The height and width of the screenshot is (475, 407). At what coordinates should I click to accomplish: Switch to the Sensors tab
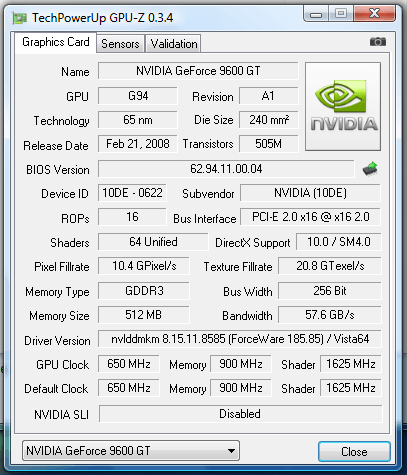[x=120, y=44]
